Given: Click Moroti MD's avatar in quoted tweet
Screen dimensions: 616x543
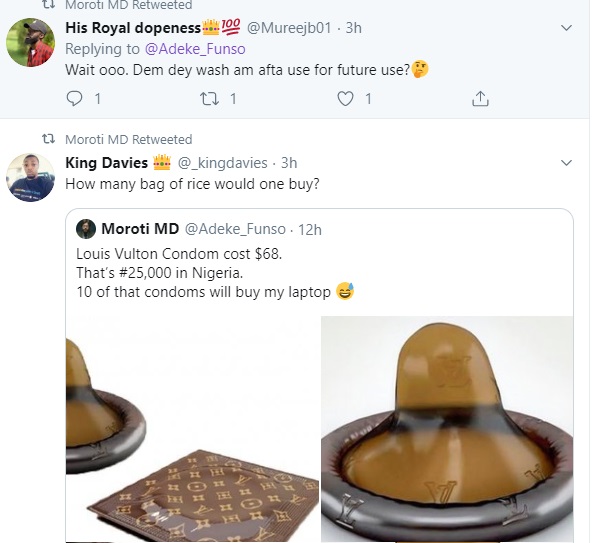Looking at the screenshot, I should pyautogui.click(x=86, y=229).
